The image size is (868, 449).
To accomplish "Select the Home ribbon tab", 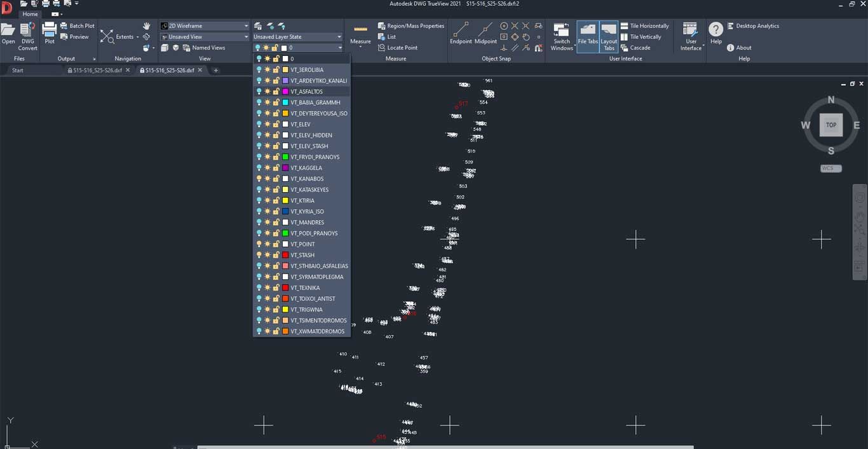I will tap(30, 14).
